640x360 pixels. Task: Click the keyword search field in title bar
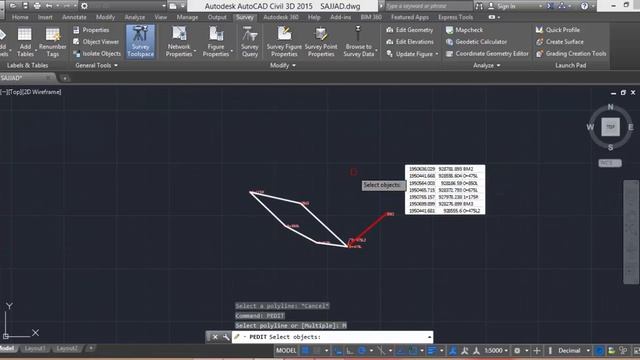point(428,6)
